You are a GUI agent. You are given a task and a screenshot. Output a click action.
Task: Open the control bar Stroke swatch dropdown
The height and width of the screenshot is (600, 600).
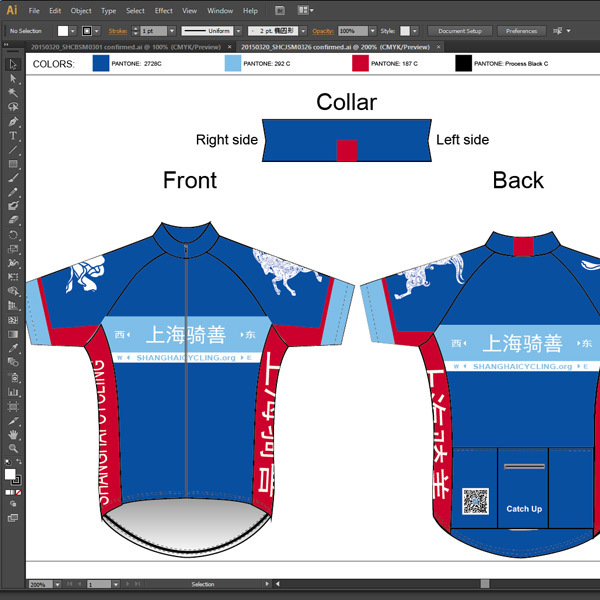pos(97,31)
